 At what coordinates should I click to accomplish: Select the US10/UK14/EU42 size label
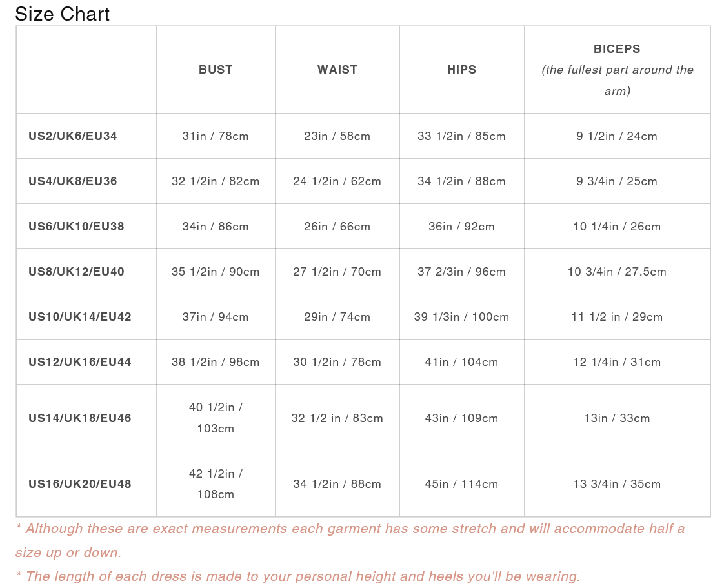pyautogui.click(x=80, y=317)
